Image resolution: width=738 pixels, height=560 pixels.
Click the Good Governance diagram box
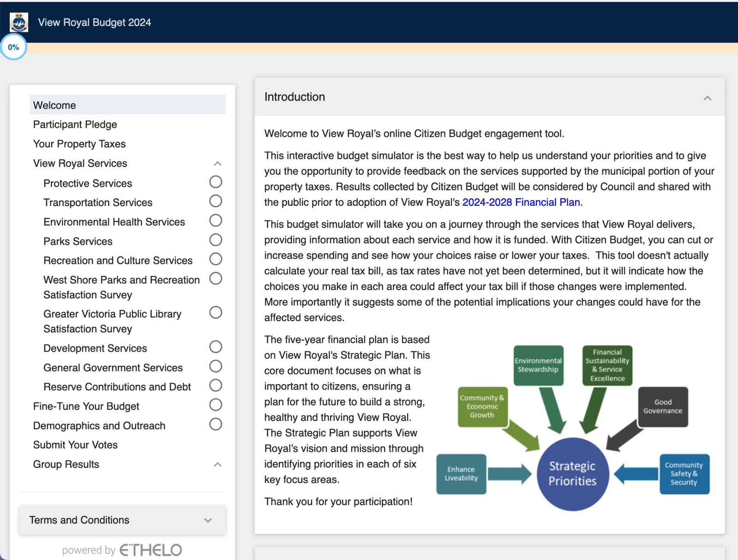[663, 406]
